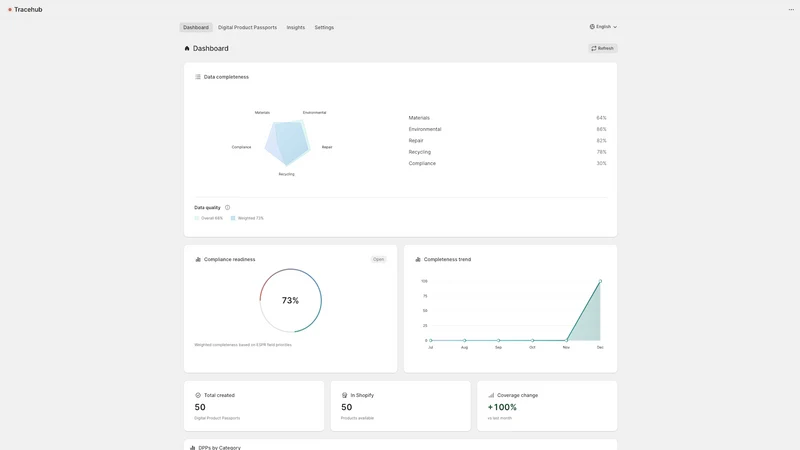Click the 'Products available' caption
The height and width of the screenshot is (450, 800).
tap(357, 418)
